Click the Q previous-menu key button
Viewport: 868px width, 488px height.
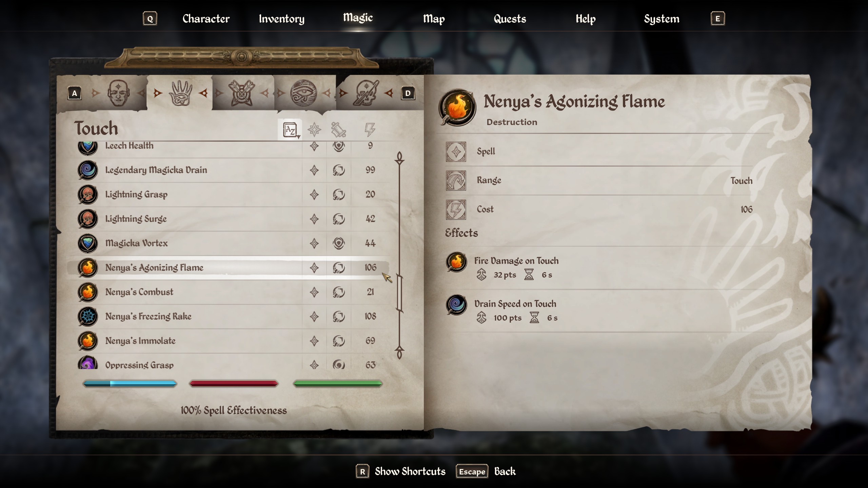tap(150, 19)
